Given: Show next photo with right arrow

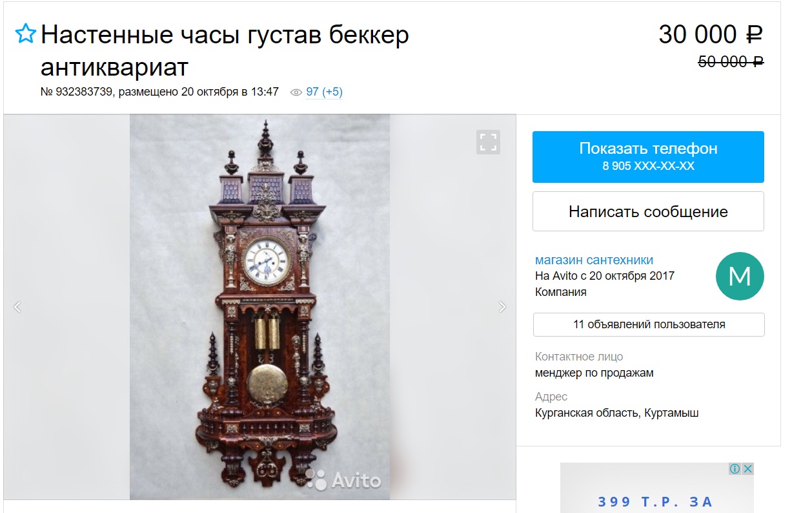Looking at the screenshot, I should [x=503, y=307].
